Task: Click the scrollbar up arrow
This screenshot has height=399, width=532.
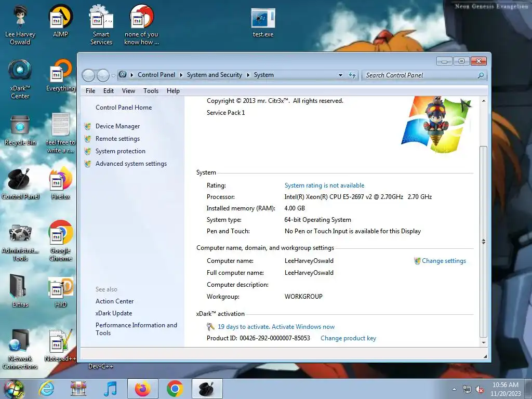Action: click(484, 101)
